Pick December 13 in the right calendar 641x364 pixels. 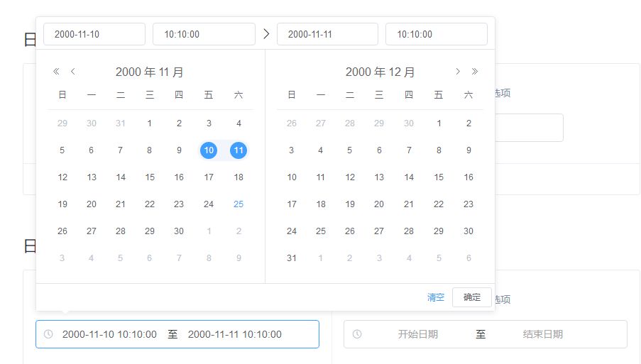(x=379, y=177)
